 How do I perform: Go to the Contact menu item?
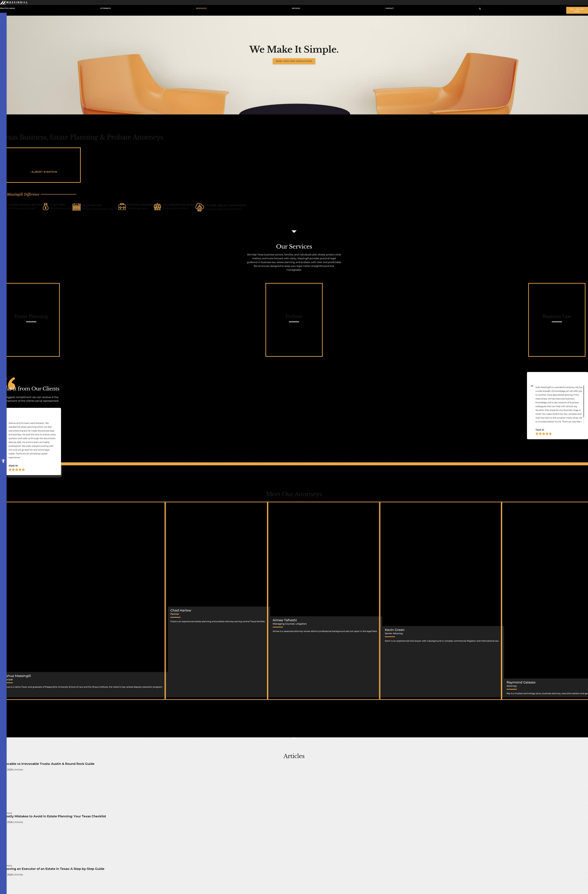click(390, 8)
